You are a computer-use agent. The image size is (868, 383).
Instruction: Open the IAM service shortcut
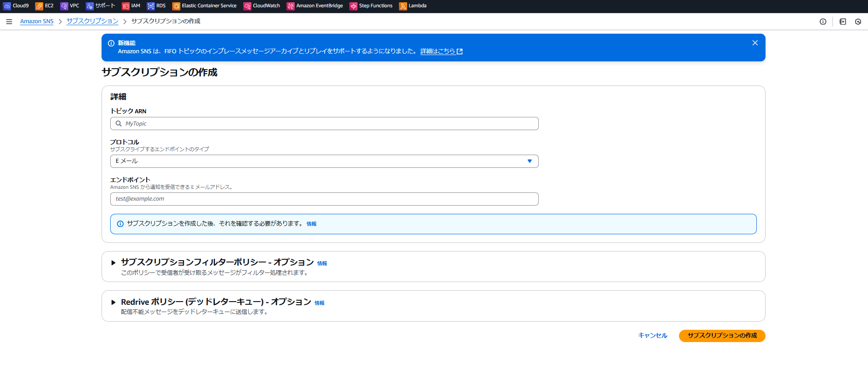point(131,6)
